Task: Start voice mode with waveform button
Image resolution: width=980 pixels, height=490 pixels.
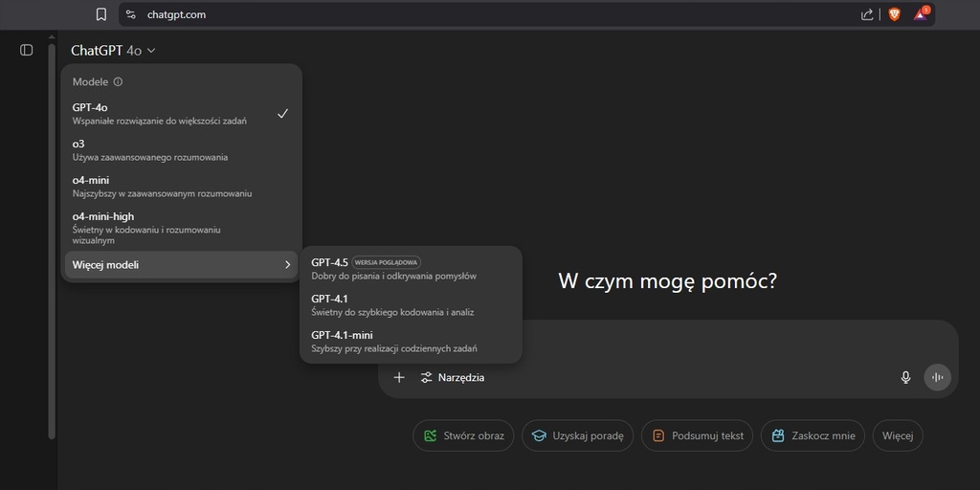Action: click(x=938, y=377)
